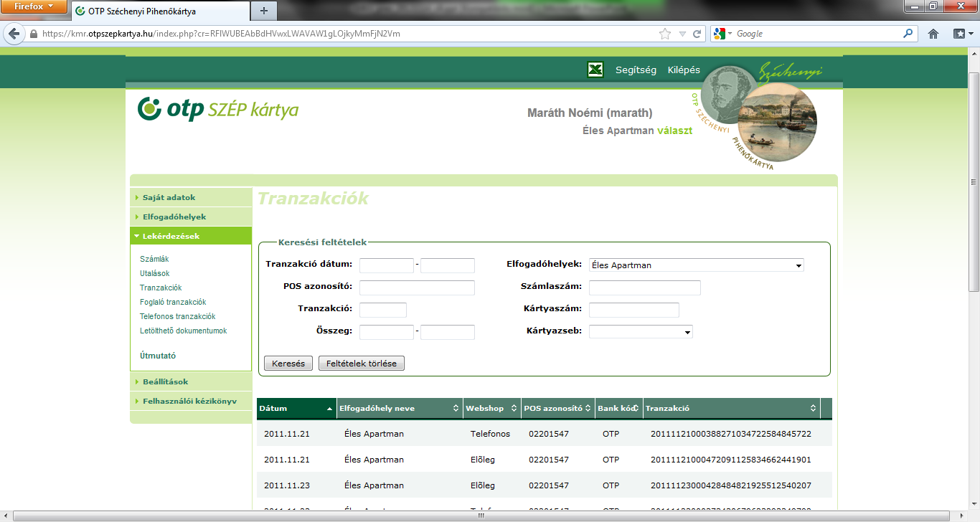This screenshot has height=522, width=980.
Task: Select the Telefonos webshop cell
Action: pos(491,434)
